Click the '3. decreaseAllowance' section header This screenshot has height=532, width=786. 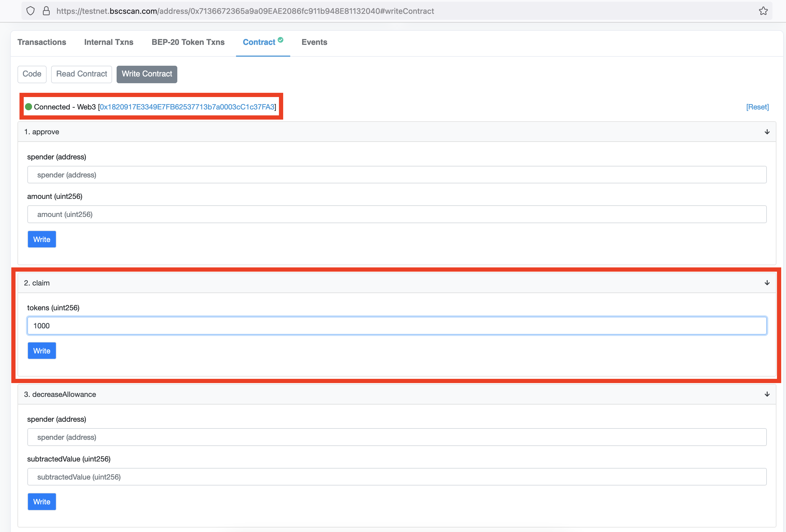click(x=397, y=394)
